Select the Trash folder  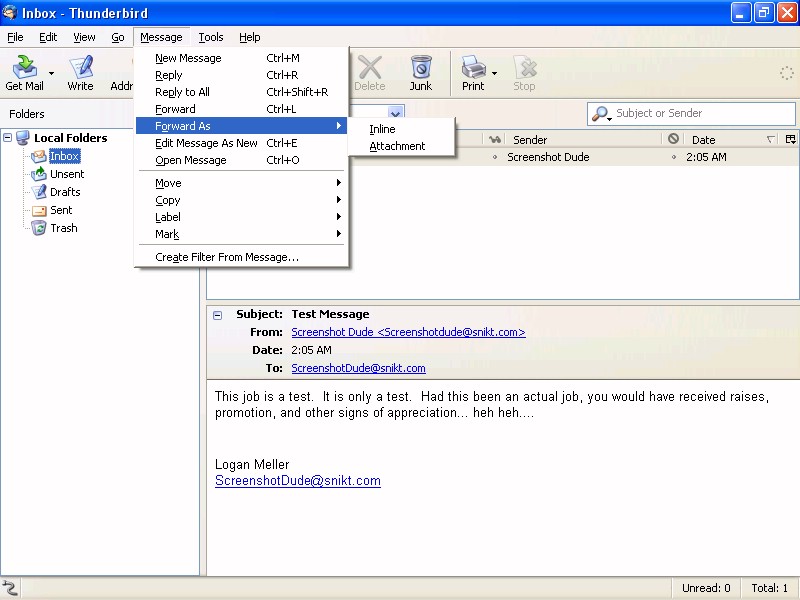pos(63,228)
